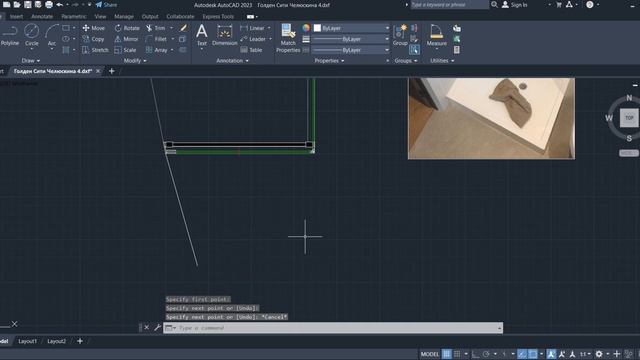Select the Polyline draw tool
640x360 pixels.
tap(10, 36)
